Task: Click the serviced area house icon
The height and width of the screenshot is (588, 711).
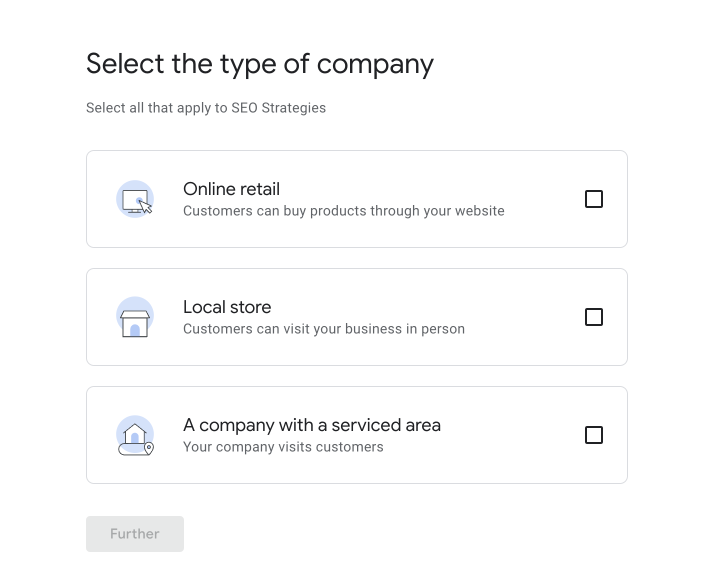Action: pyautogui.click(x=134, y=433)
